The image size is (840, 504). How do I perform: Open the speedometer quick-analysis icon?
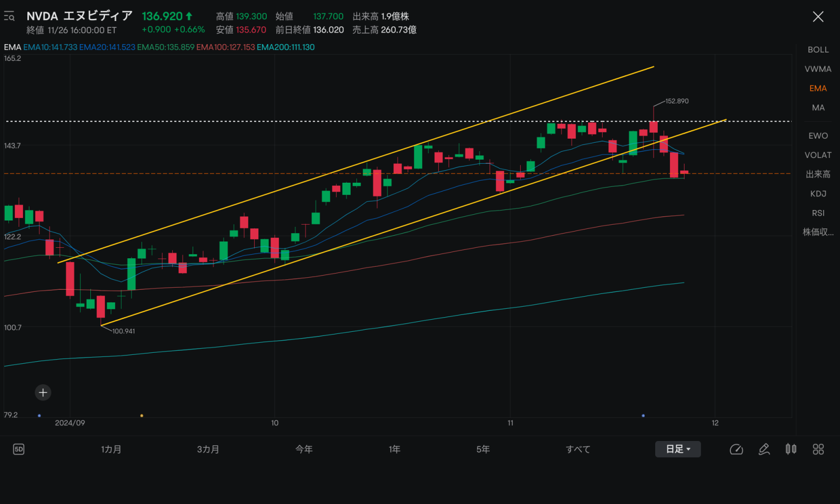pyautogui.click(x=737, y=449)
